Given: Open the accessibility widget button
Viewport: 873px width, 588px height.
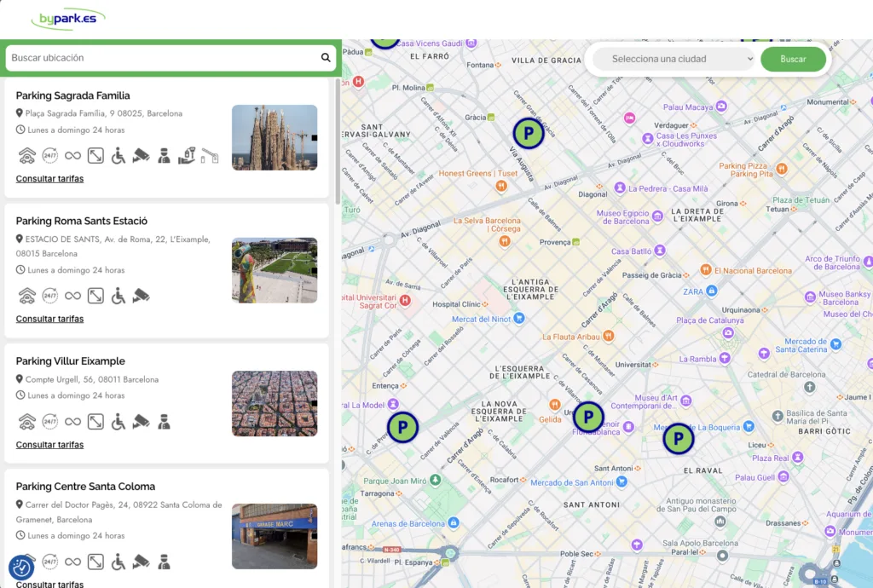Looking at the screenshot, I should [21, 568].
